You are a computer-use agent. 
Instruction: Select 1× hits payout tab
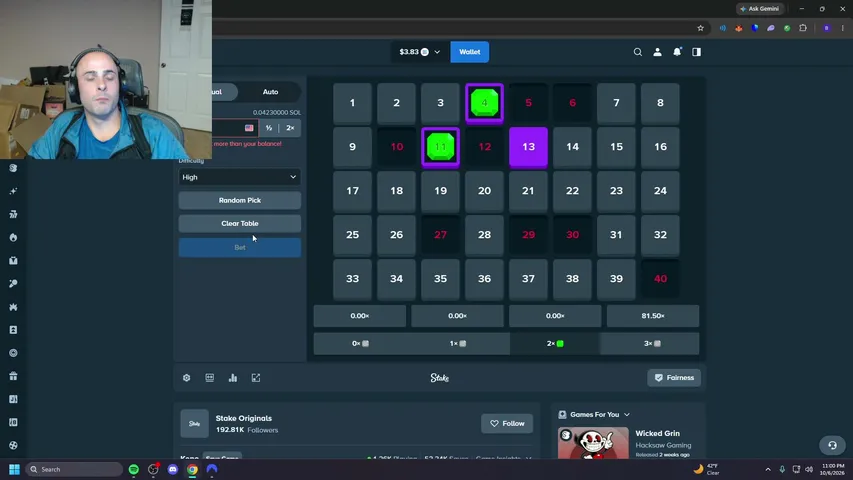click(x=458, y=343)
